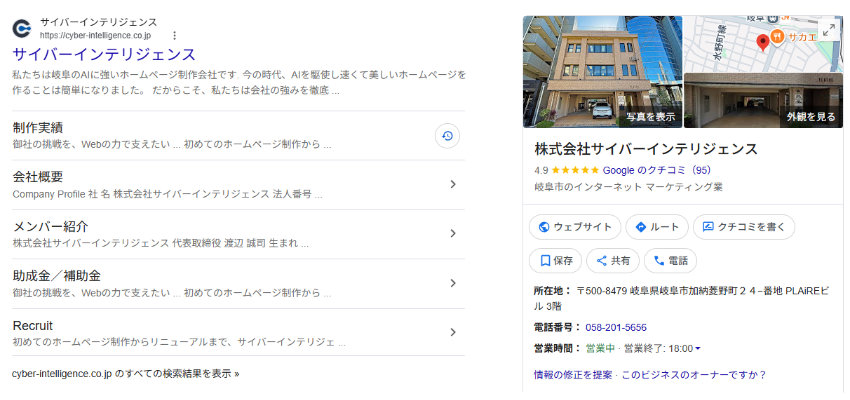Click the 営業中 open status text
850x400 pixels.
tap(600, 349)
